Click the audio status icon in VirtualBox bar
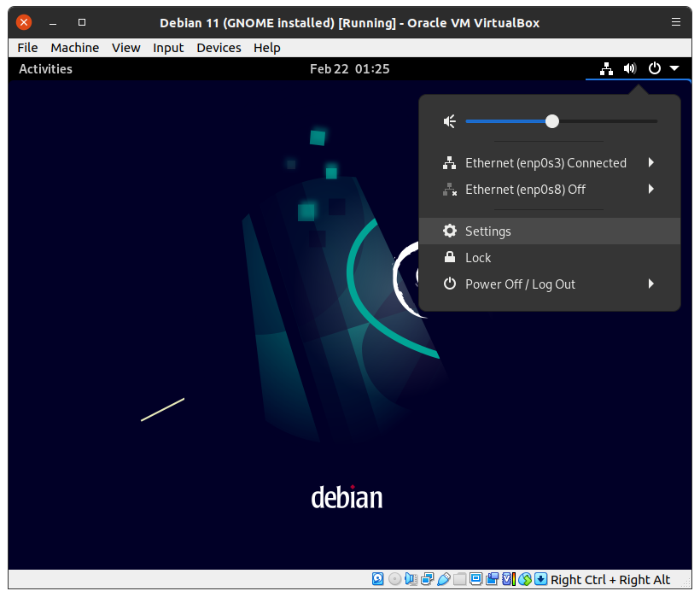This screenshot has width=700, height=597. point(411,580)
